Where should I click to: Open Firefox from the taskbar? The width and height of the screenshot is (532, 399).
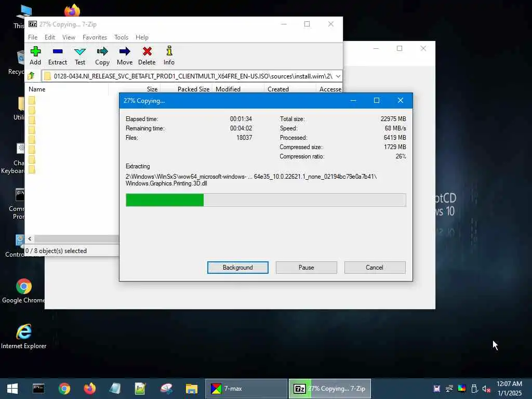(x=89, y=389)
